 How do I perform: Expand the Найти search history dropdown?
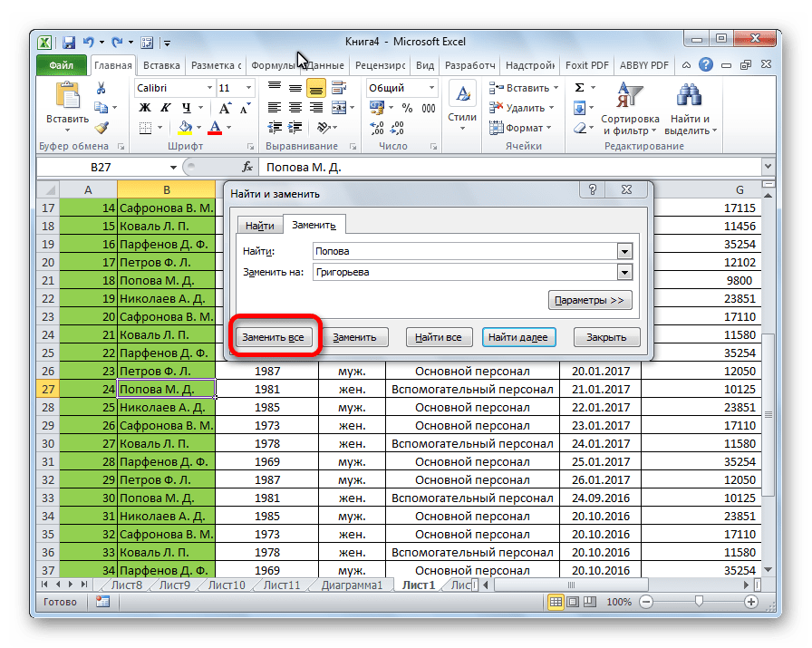[x=623, y=252]
